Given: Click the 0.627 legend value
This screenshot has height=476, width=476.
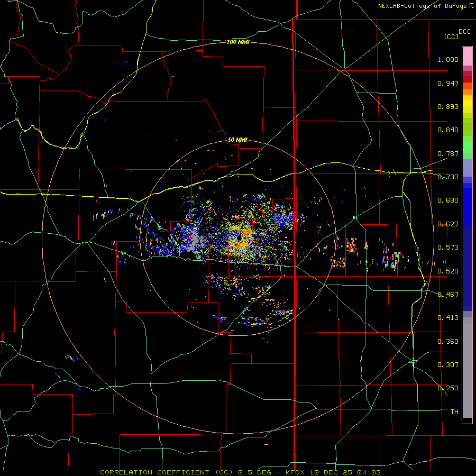Looking at the screenshot, I should tap(448, 224).
